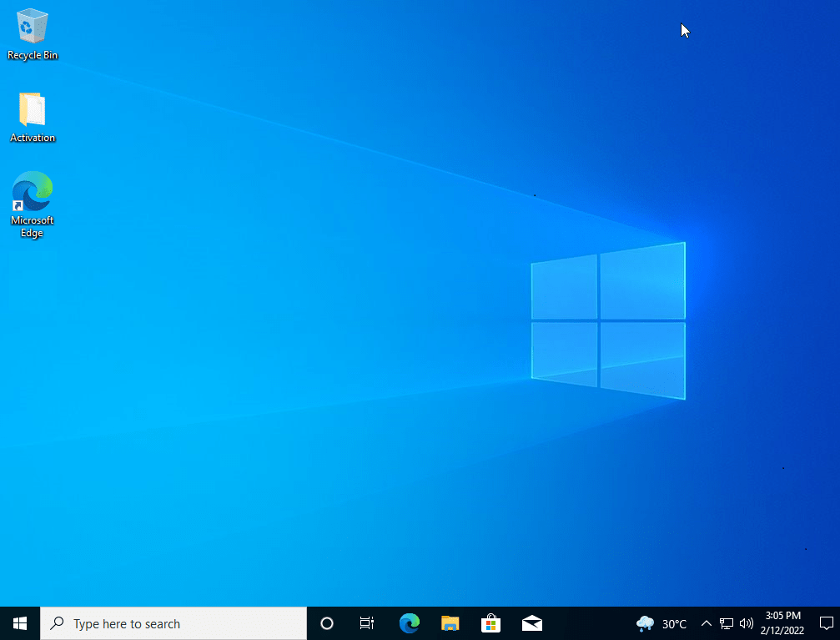
Task: Open the Action Center notifications icon
Action: click(x=826, y=623)
